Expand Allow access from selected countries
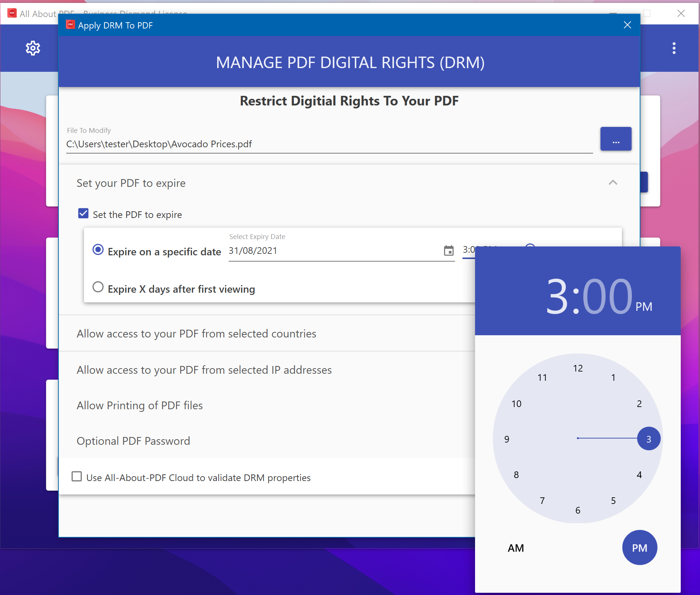This screenshot has height=595, width=700. [x=196, y=334]
